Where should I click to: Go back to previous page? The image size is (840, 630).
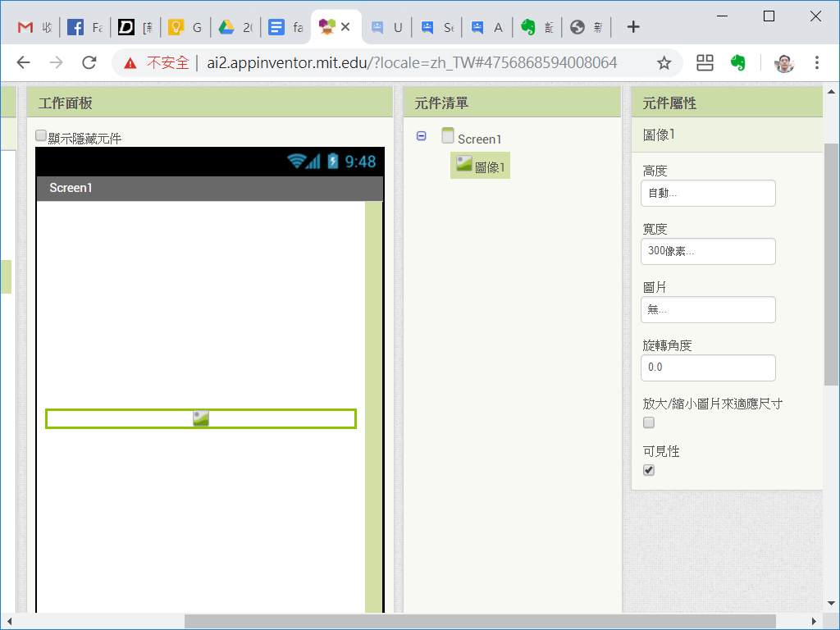tap(23, 62)
